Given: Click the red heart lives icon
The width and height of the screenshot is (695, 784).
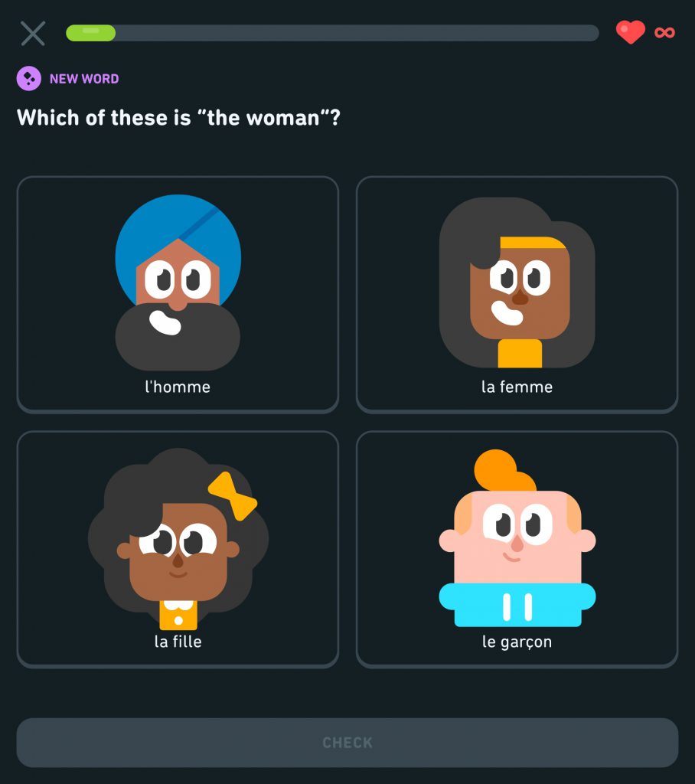Looking at the screenshot, I should pos(630,32).
